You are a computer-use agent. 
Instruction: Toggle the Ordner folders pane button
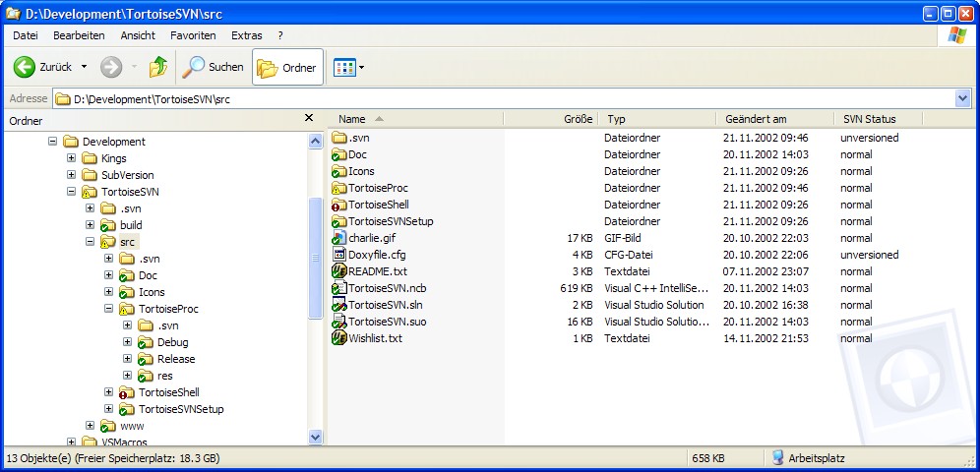coord(287,68)
